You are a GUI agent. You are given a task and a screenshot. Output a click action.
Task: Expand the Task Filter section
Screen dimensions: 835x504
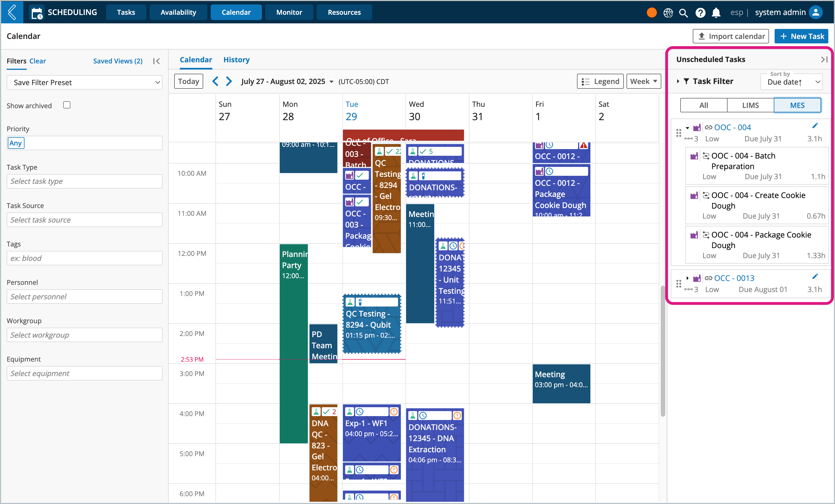[678, 81]
